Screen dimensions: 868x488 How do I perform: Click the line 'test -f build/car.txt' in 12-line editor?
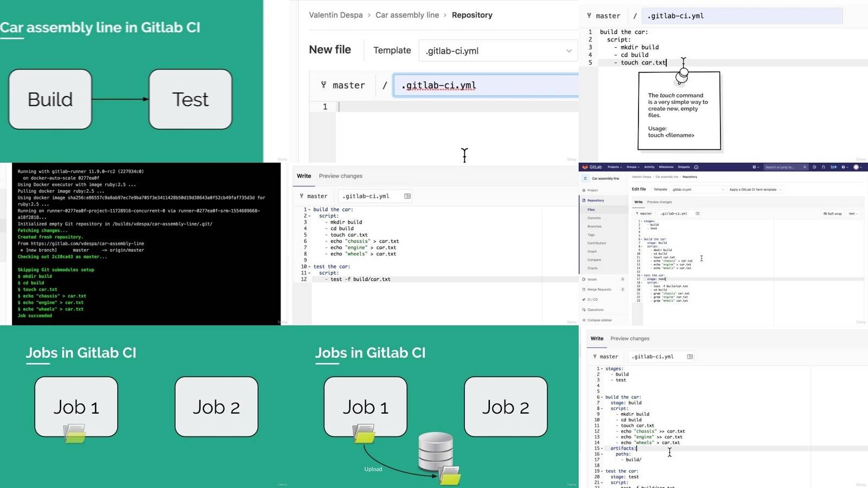click(360, 279)
